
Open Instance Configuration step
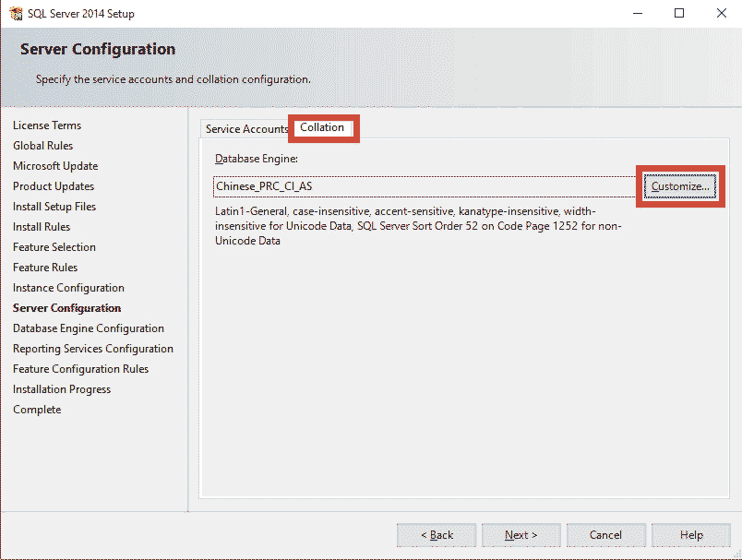click(x=68, y=287)
